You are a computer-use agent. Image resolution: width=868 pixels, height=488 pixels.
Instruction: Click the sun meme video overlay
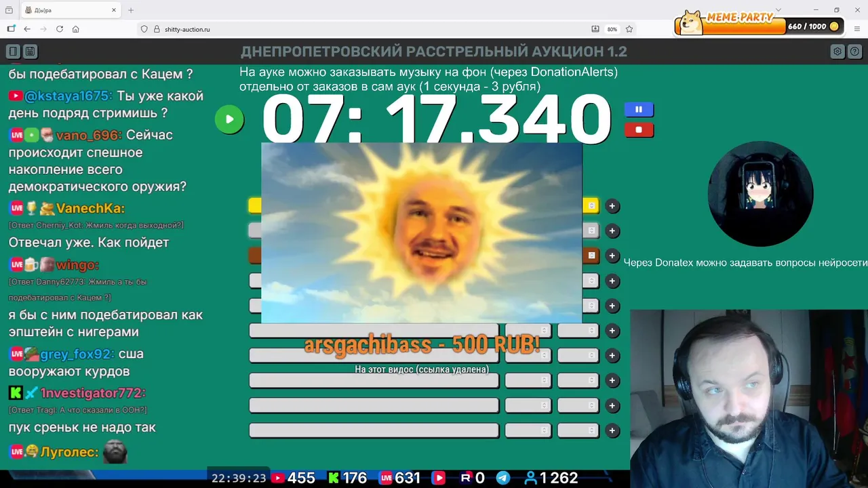coord(422,232)
